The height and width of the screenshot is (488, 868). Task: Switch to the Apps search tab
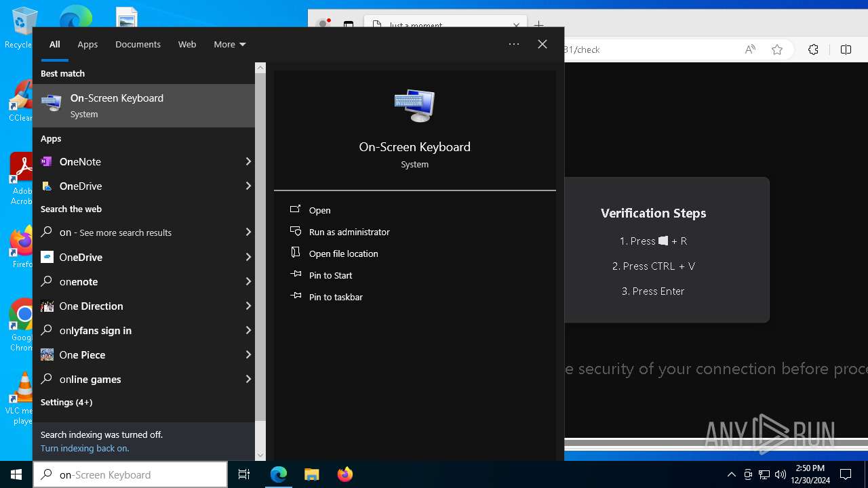[87, 44]
